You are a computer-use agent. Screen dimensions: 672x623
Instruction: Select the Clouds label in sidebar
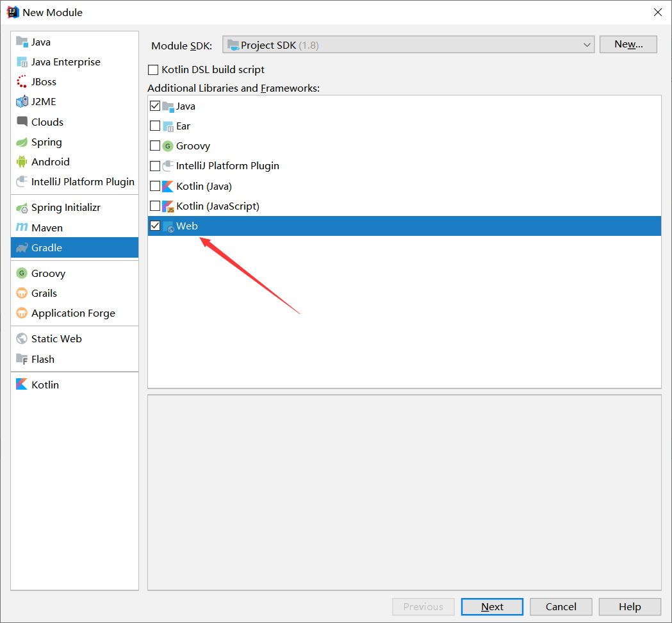(47, 122)
